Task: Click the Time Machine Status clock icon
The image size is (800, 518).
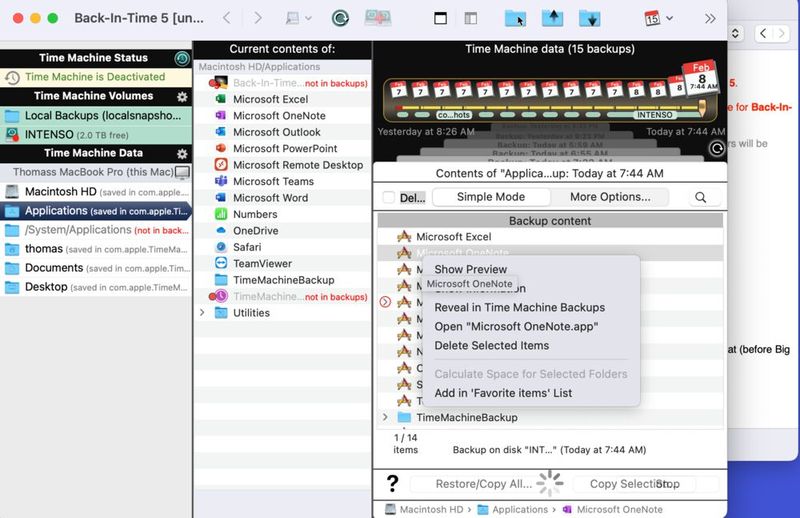Action: (182, 58)
